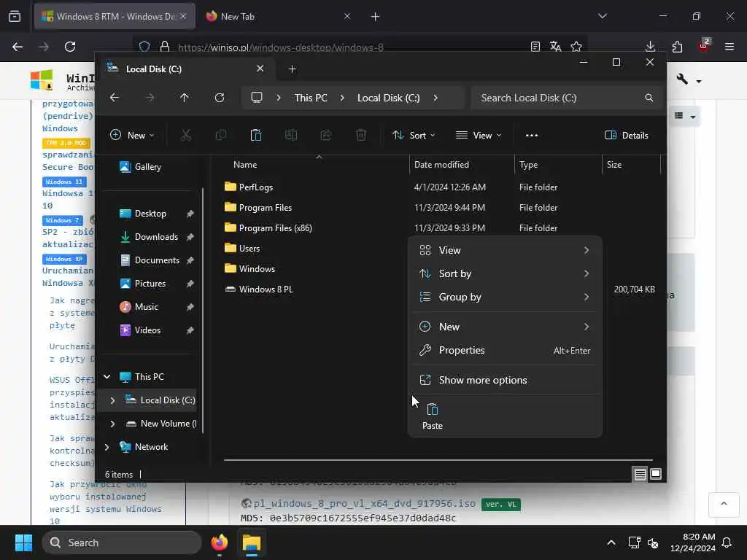Click the Share icon in Explorer toolbar
The height and width of the screenshot is (560, 747).
click(326, 135)
